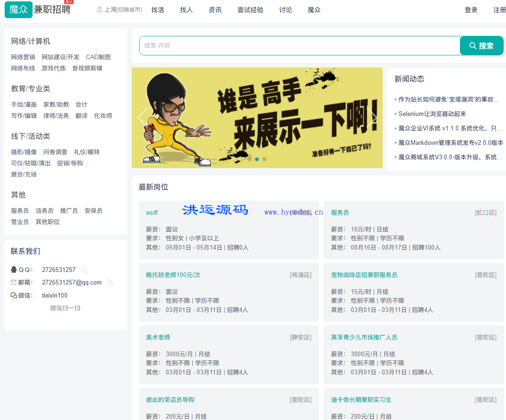Open the 问卷调查 category
506x420 pixels.
tap(55, 152)
